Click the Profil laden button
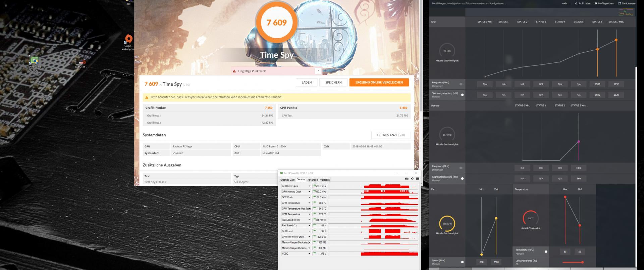Image resolution: width=644 pixels, height=270 pixels. click(583, 3)
